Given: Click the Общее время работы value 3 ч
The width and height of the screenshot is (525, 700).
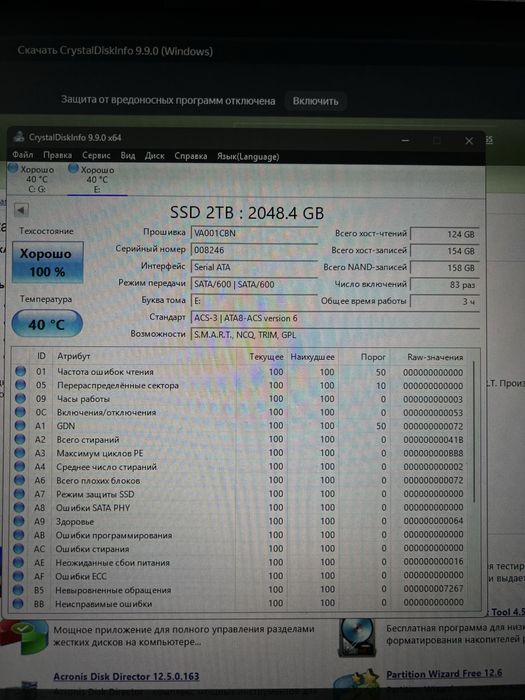Looking at the screenshot, I should (445, 301).
